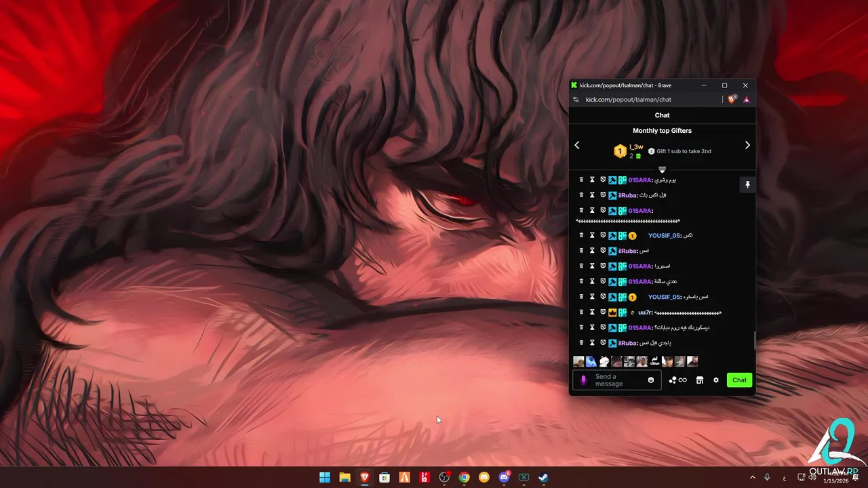Click the system tray microphone icon
The width and height of the screenshot is (868, 488).
point(767,477)
